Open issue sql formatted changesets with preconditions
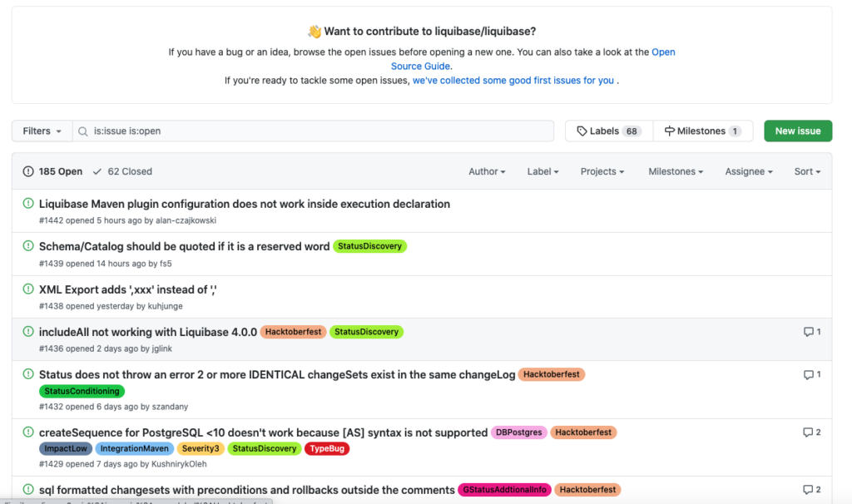852x504 pixels. tap(246, 490)
